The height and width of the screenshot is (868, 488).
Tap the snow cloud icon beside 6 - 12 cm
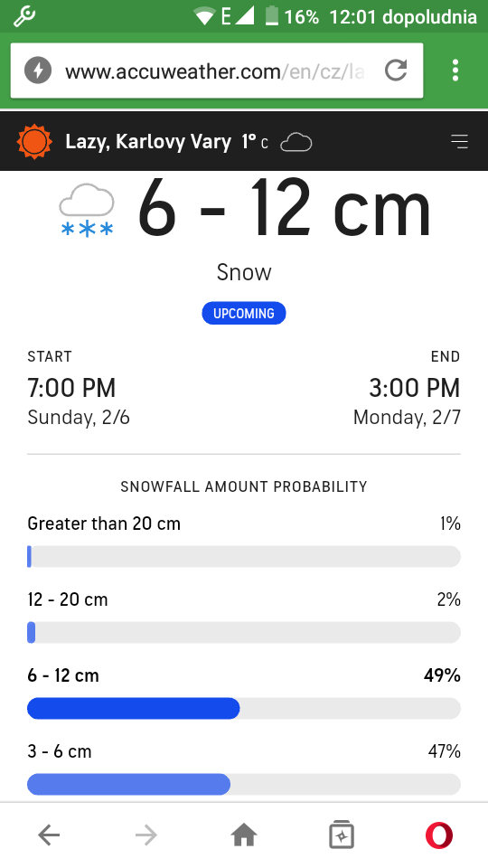point(87,211)
